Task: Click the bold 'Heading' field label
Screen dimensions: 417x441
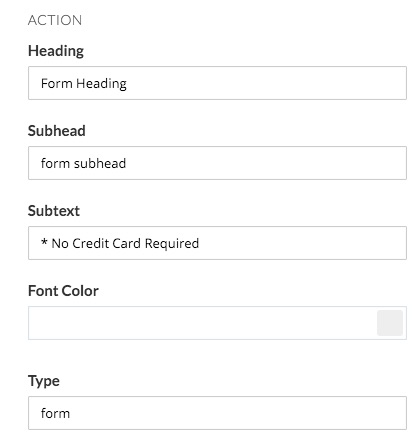Action: pos(56,51)
